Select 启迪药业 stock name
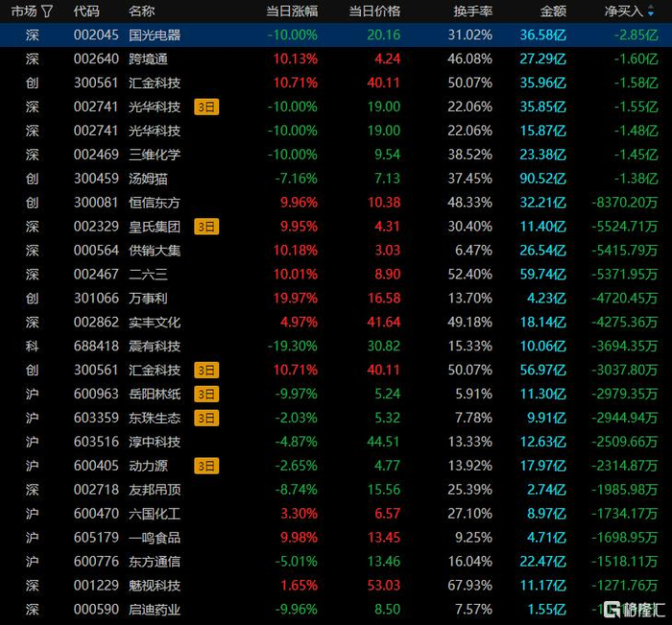This screenshot has height=625, width=672. click(x=155, y=610)
